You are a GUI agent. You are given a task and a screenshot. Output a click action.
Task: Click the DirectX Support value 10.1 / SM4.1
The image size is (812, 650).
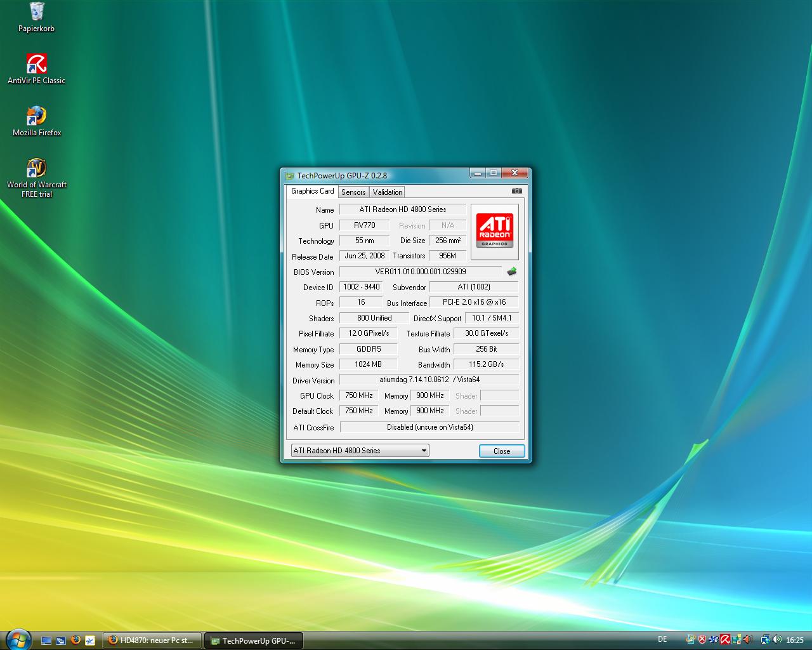point(492,318)
